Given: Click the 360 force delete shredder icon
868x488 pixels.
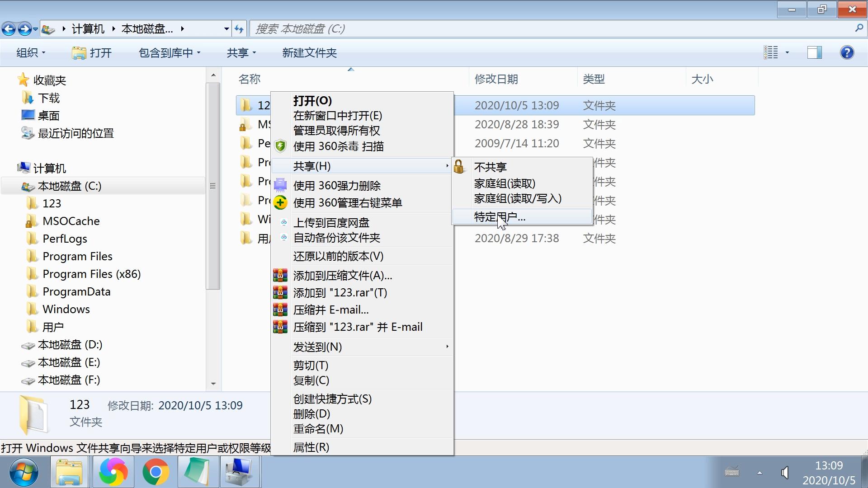Looking at the screenshot, I should 280,185.
